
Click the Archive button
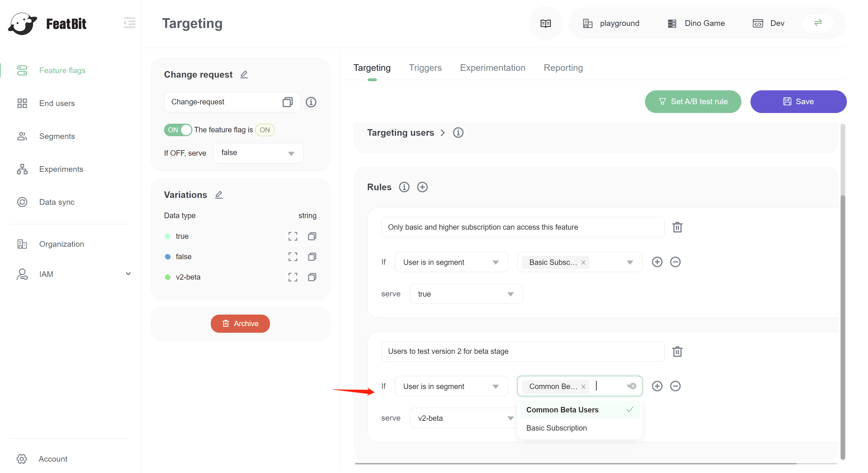240,323
